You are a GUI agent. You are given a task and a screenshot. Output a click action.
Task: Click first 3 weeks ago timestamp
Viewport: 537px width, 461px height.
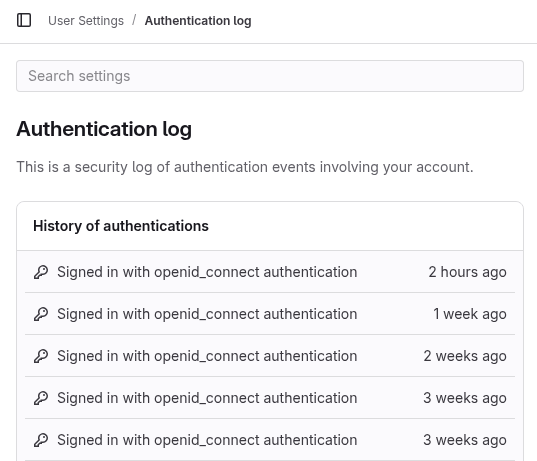[x=465, y=398]
